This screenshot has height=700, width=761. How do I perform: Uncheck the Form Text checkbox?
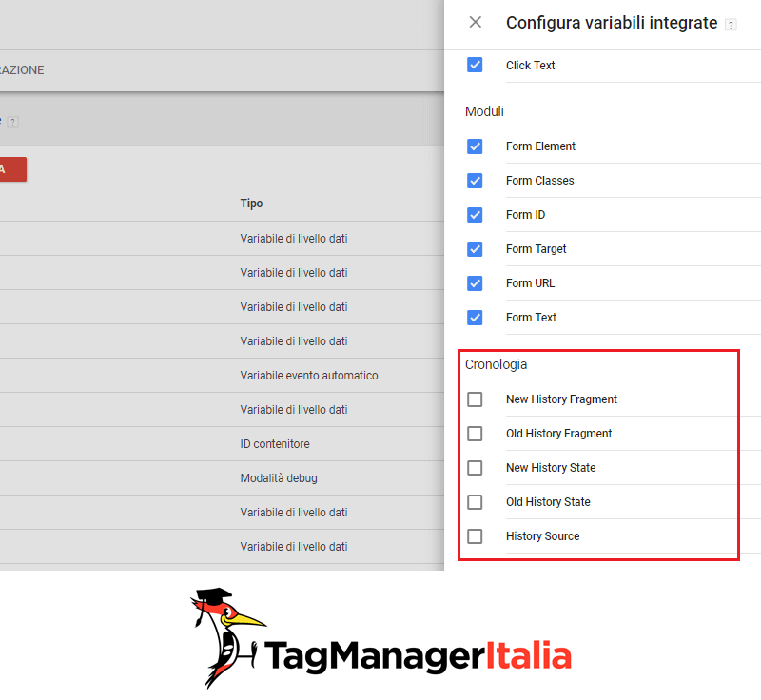point(475,318)
